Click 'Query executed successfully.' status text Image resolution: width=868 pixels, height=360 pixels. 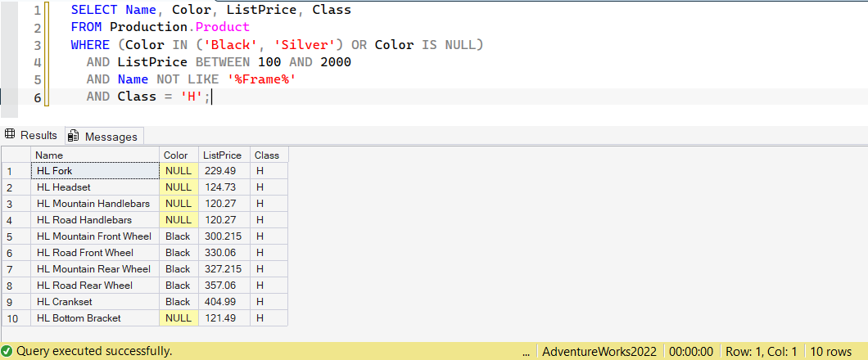pyautogui.click(x=94, y=351)
